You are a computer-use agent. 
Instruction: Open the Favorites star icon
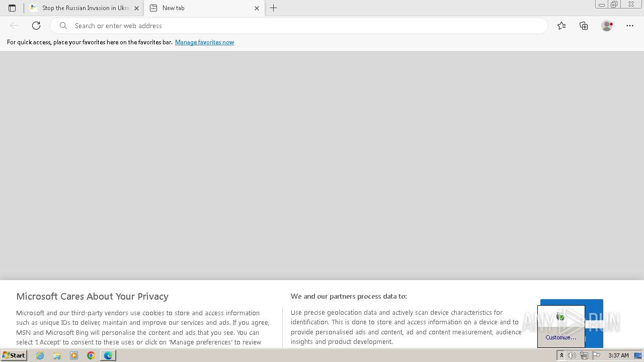point(561,26)
